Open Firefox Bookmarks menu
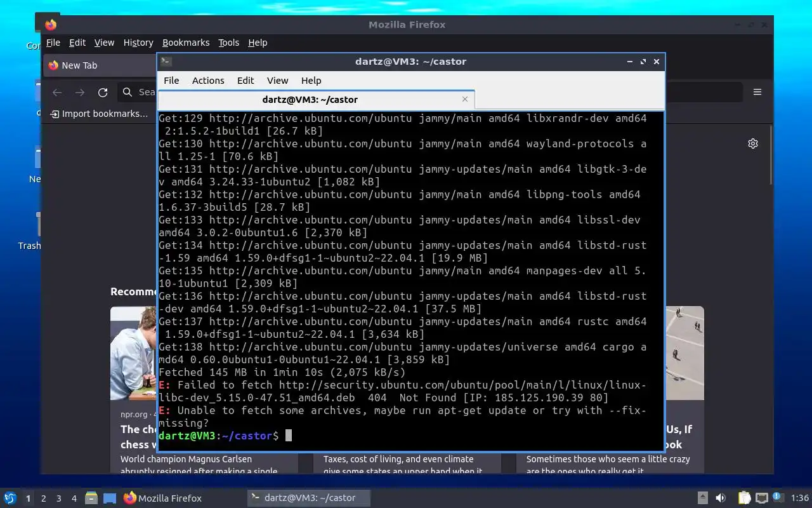The width and height of the screenshot is (812, 508). [x=186, y=43]
